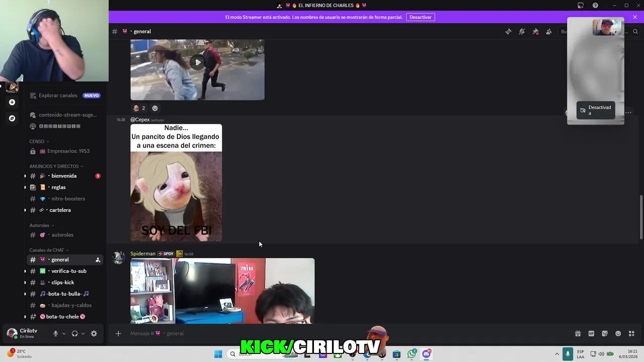Open the FBI cat meme image
Screen dimensions: 644x362
(x=176, y=183)
